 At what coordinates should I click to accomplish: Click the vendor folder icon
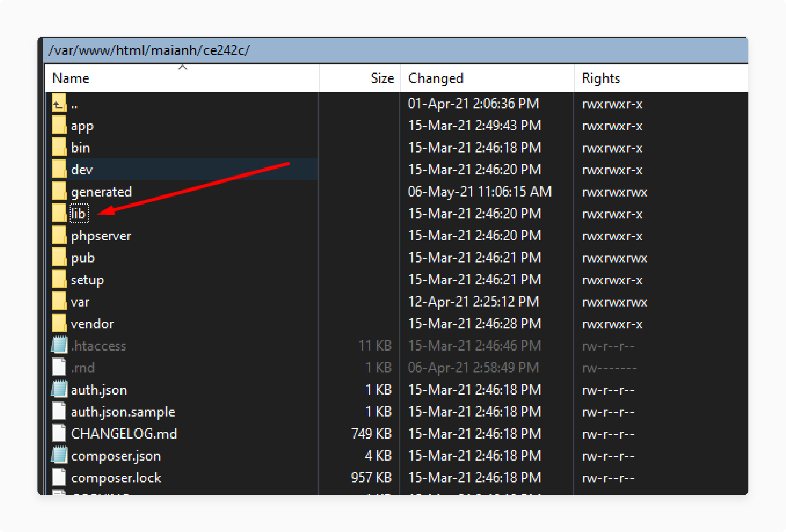59,323
